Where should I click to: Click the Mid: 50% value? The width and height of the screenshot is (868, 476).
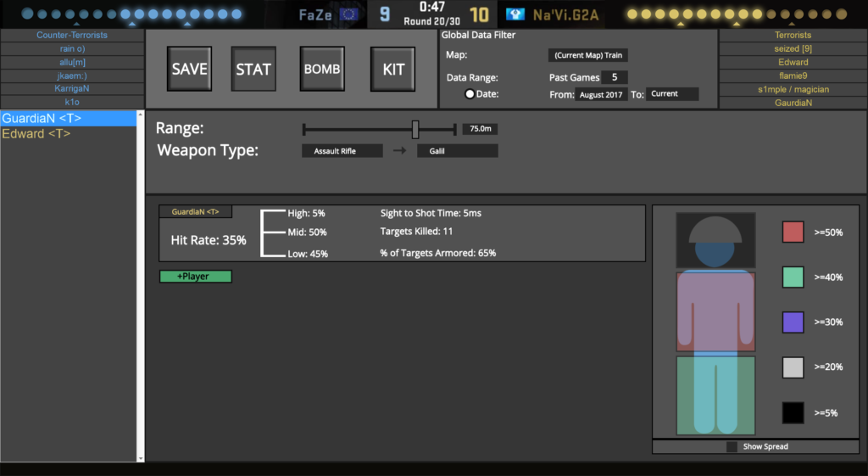pyautogui.click(x=307, y=232)
